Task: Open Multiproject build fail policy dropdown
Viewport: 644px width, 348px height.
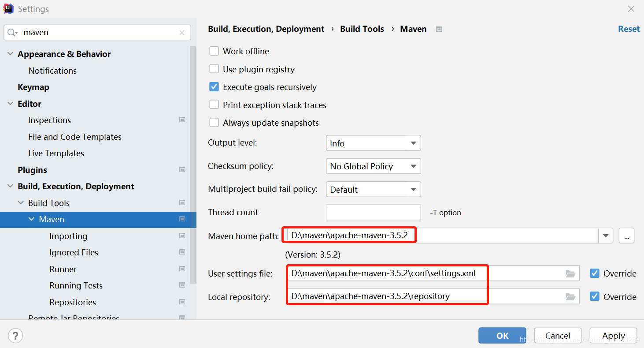Action: pyautogui.click(x=373, y=190)
